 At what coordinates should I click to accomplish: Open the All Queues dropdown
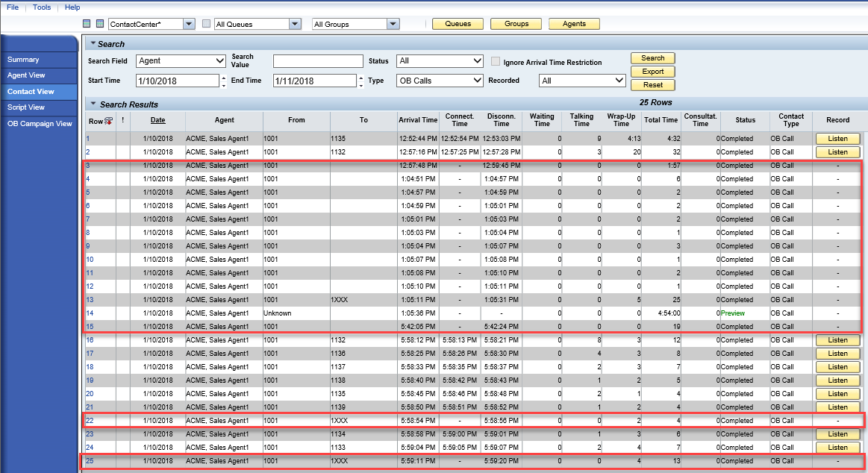(295, 24)
